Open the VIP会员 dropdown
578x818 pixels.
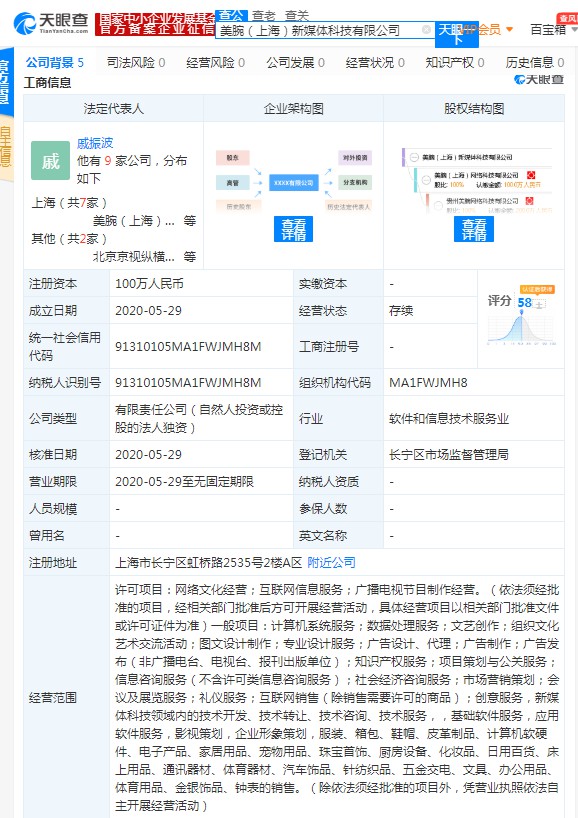point(489,30)
